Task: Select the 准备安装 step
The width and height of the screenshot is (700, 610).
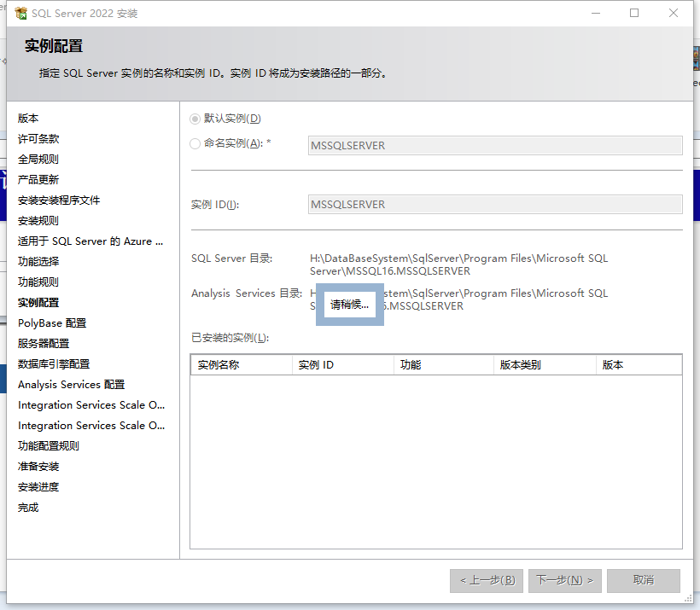Action: [x=38, y=467]
